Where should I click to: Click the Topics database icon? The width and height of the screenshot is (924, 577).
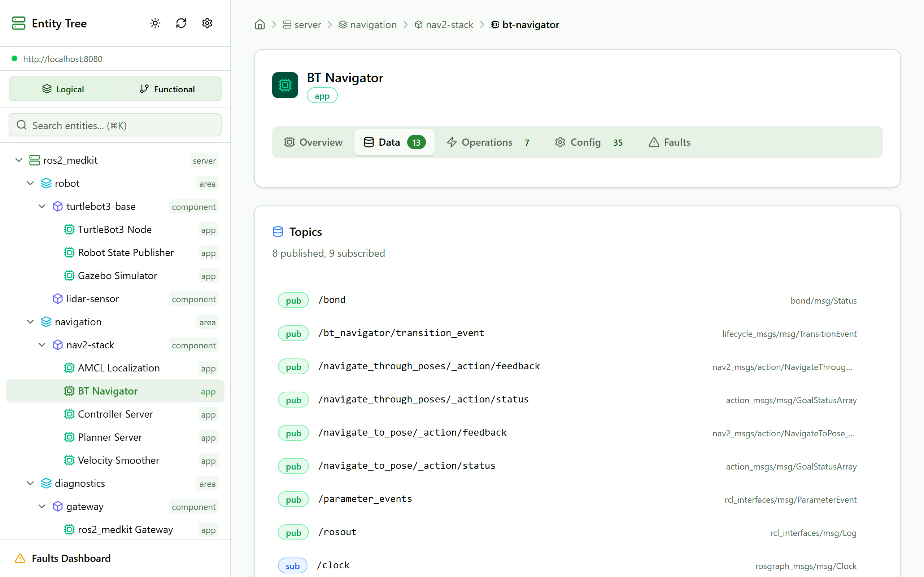coord(278,232)
